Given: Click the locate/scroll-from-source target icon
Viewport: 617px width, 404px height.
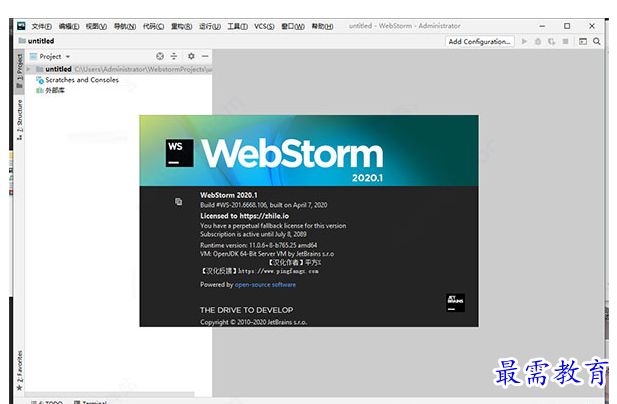Looking at the screenshot, I should click(x=160, y=56).
